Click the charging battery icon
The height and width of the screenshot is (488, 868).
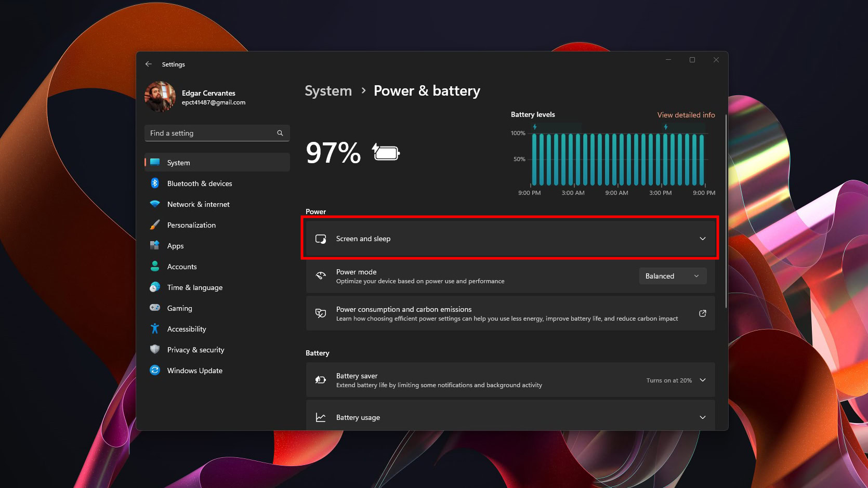click(x=386, y=152)
